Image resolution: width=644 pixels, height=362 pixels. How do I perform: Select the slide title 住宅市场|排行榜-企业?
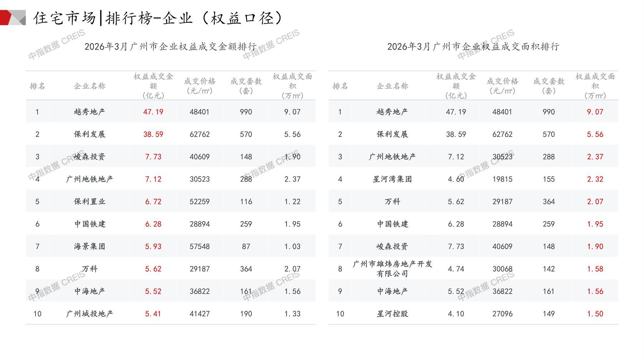tap(158, 18)
